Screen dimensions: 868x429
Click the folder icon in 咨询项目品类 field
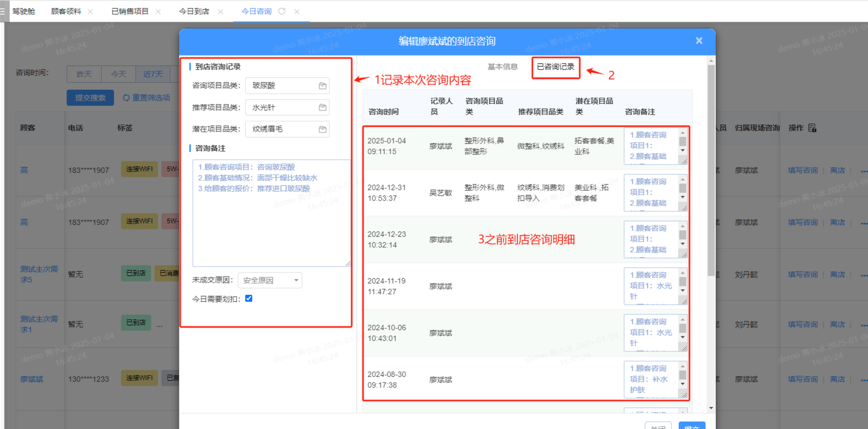[322, 86]
